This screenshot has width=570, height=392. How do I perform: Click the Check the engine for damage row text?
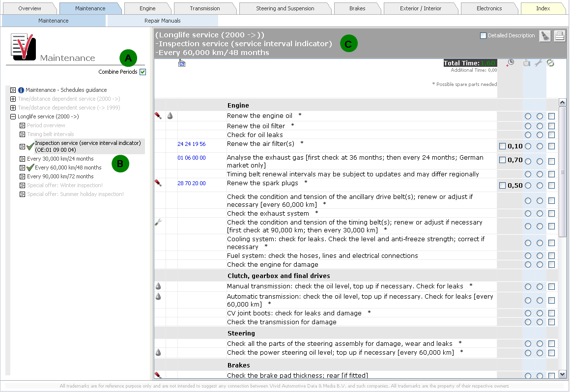tap(272, 264)
